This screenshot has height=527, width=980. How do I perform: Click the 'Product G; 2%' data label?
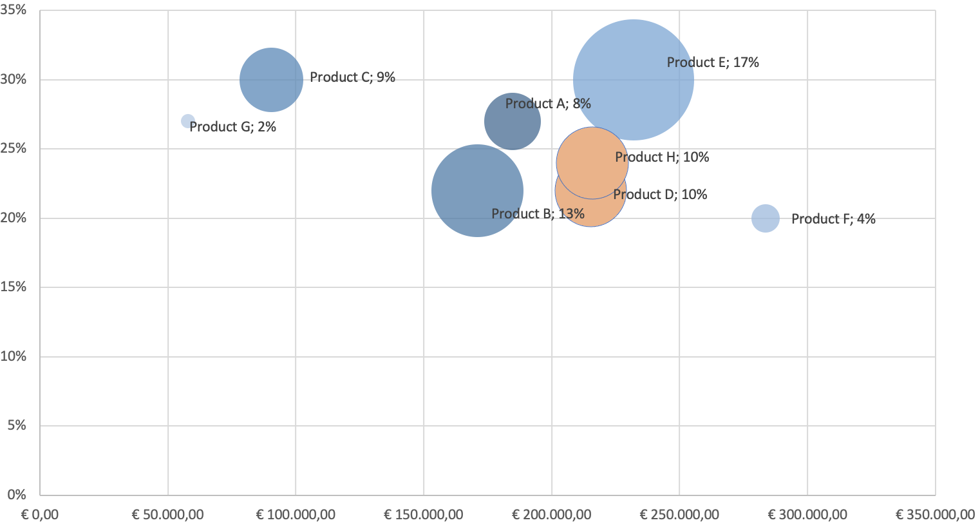pos(232,127)
